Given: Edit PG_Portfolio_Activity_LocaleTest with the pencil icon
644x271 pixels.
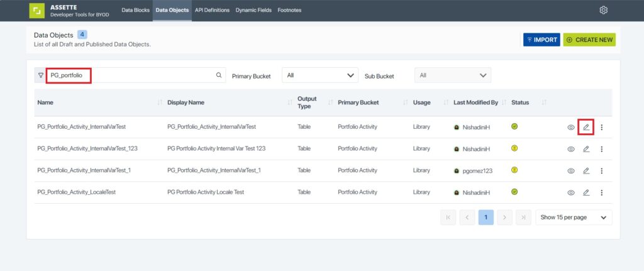Looking at the screenshot, I should pyautogui.click(x=586, y=192).
